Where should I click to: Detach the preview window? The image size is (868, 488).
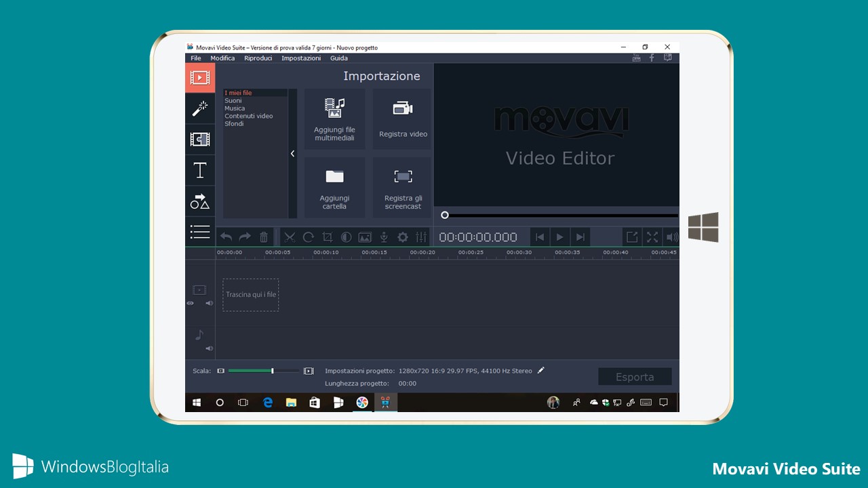tap(632, 237)
